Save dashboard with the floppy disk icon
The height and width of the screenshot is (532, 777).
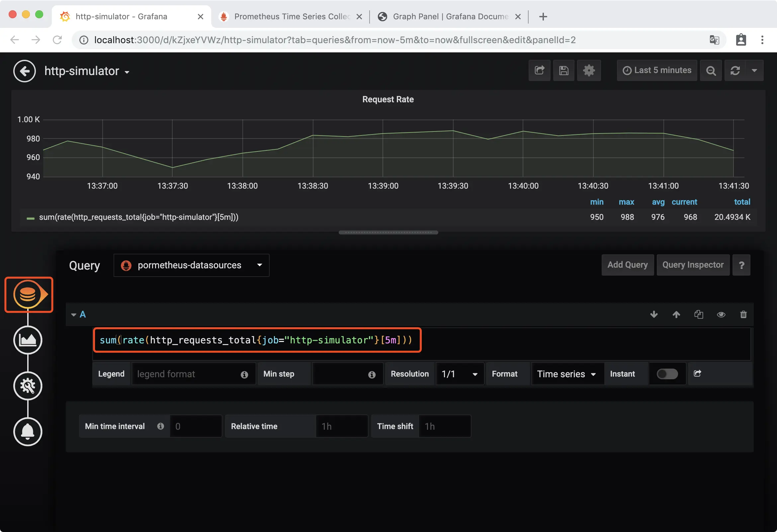pyautogui.click(x=564, y=70)
